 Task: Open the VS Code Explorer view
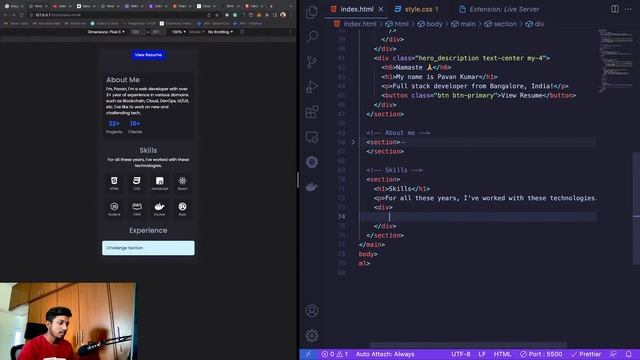312,12
